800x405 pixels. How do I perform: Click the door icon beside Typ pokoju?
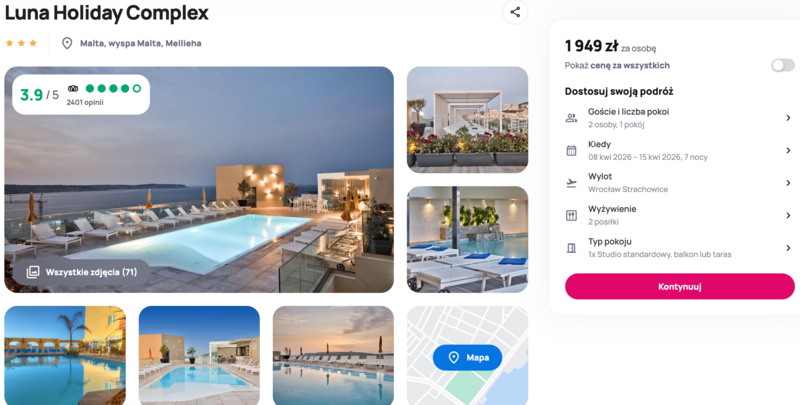[571, 248]
